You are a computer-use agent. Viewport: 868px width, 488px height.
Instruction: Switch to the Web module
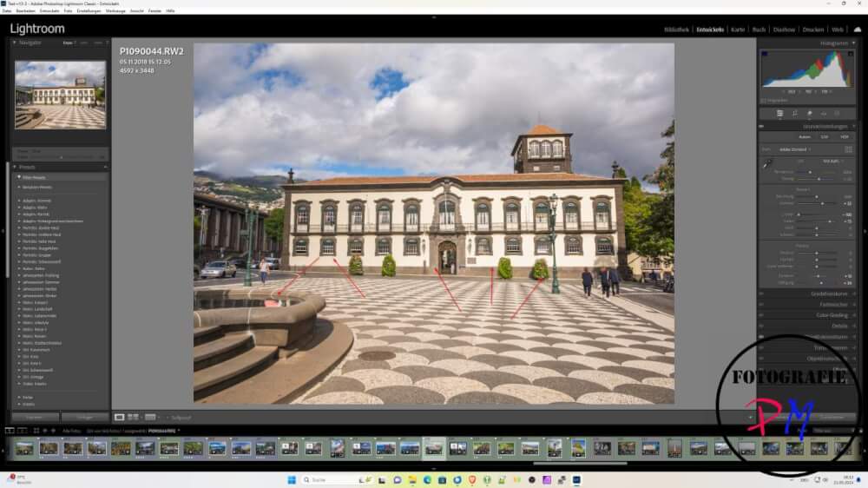coord(838,30)
